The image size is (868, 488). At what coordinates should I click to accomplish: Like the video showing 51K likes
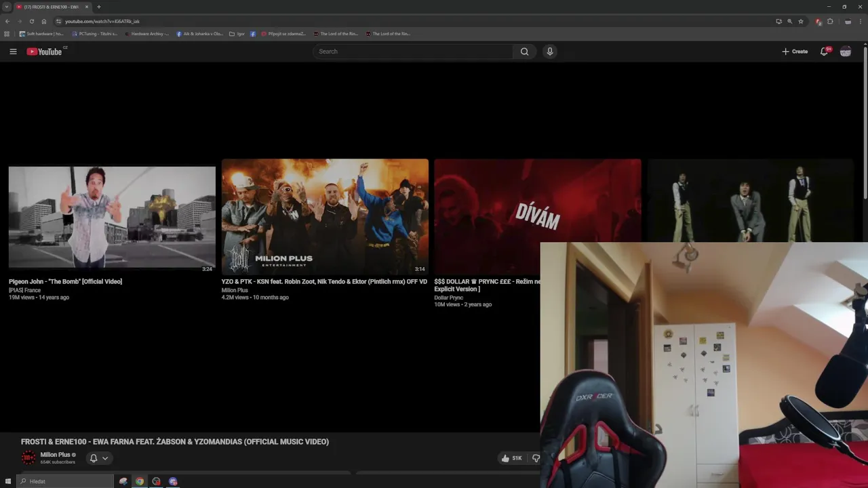click(x=512, y=458)
